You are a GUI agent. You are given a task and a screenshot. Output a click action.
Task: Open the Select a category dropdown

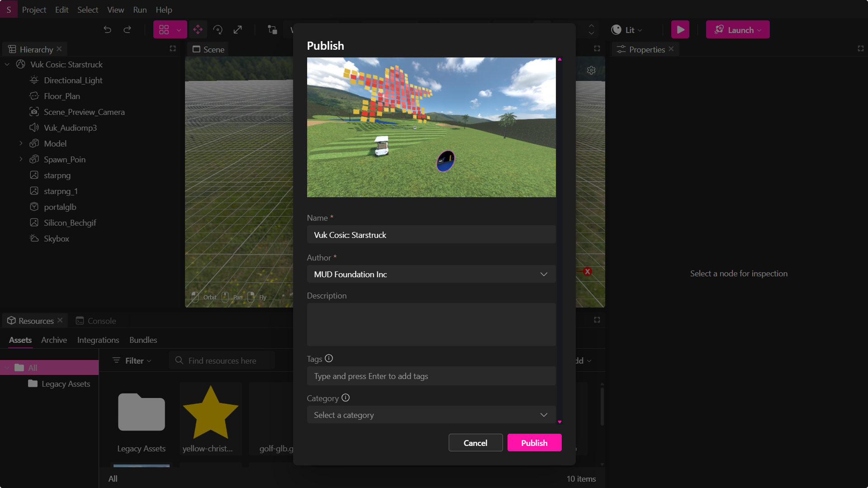(x=431, y=415)
